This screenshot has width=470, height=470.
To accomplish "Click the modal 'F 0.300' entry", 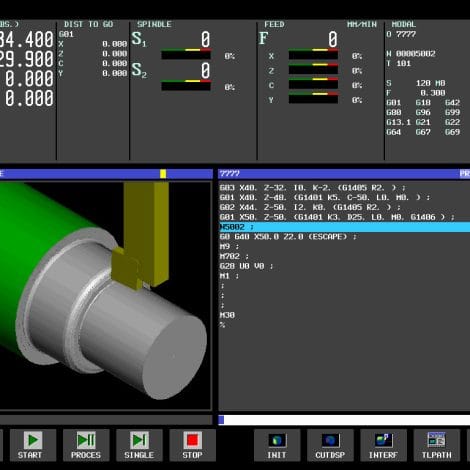I will tap(416, 93).
